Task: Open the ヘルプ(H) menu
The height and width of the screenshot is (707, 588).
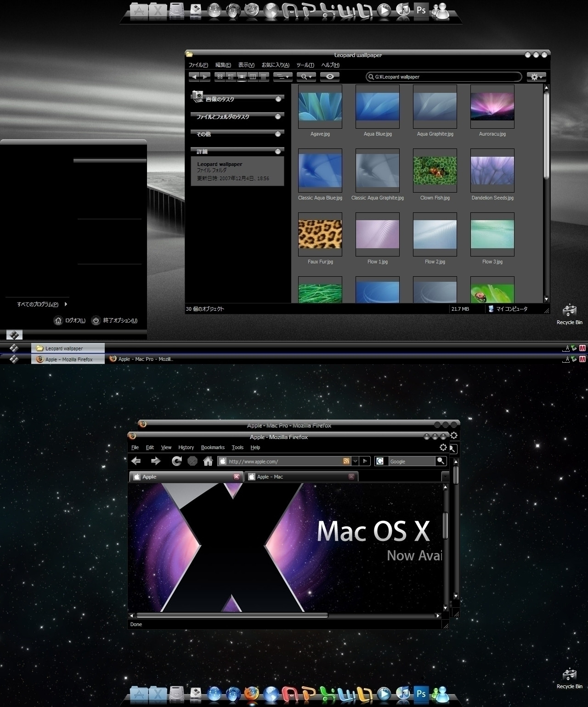Action: pos(330,65)
